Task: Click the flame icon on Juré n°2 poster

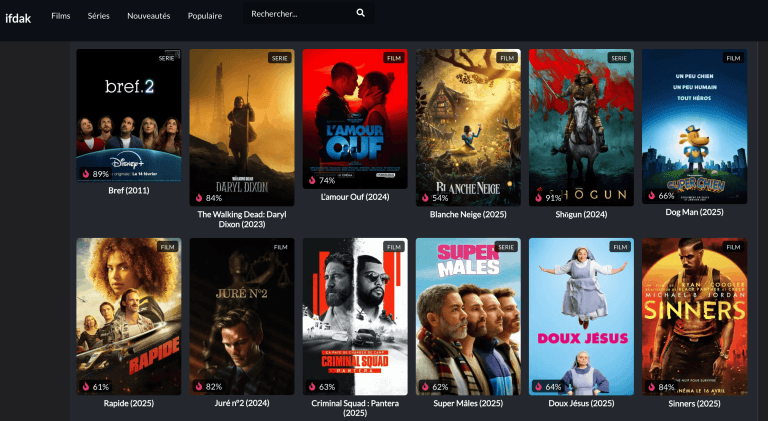Action: [x=199, y=386]
